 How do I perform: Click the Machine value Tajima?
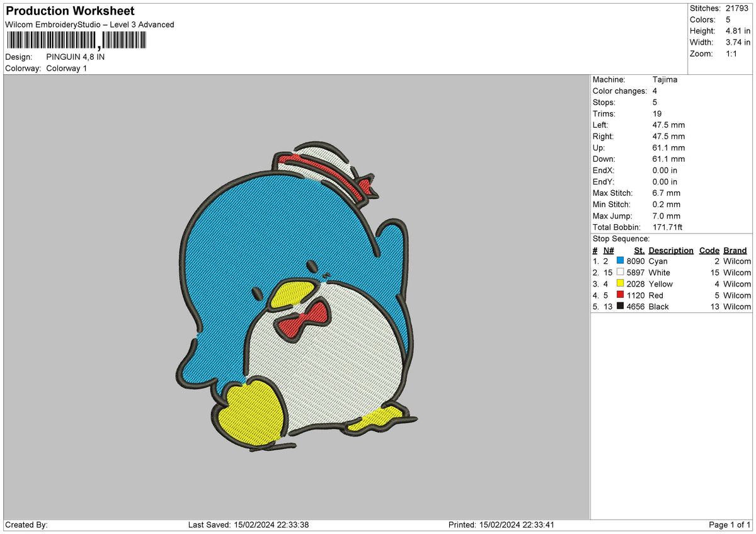pyautogui.click(x=665, y=79)
